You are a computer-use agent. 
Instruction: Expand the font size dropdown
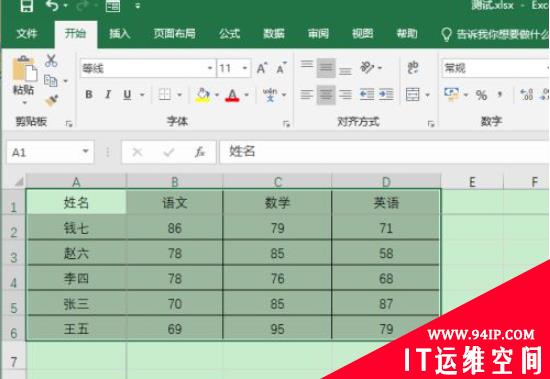click(245, 68)
